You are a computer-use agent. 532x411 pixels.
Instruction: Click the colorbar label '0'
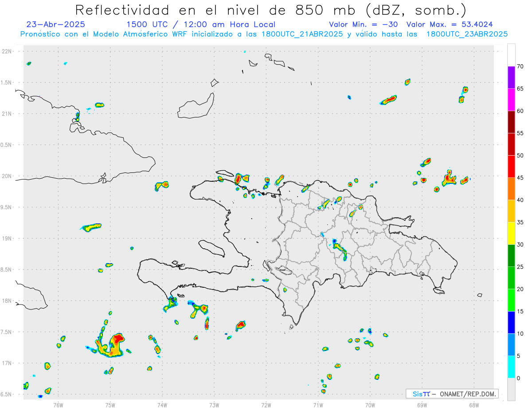pos(518,378)
